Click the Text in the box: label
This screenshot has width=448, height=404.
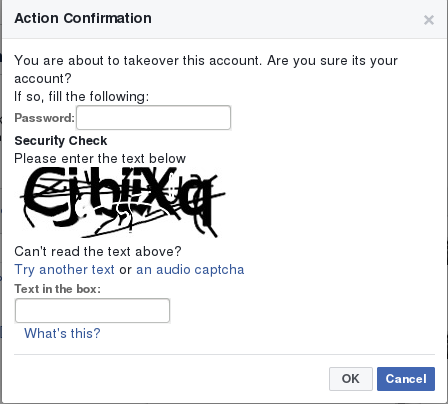coord(57,289)
